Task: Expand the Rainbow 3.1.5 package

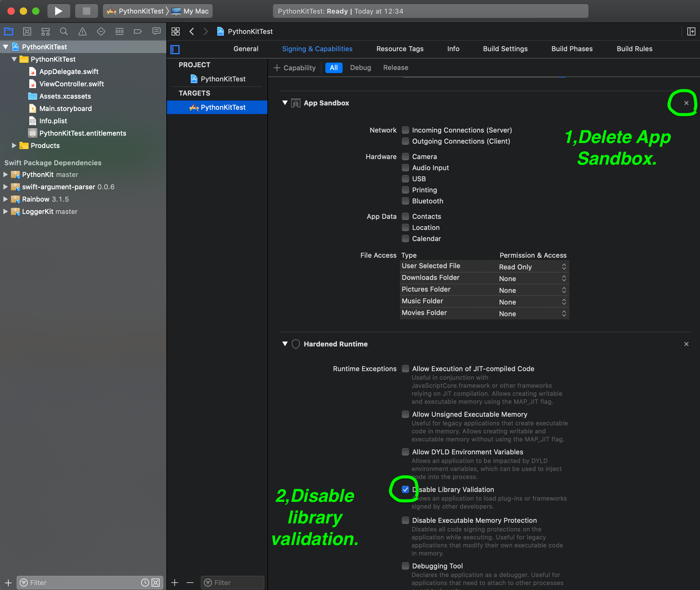Action: coord(5,199)
